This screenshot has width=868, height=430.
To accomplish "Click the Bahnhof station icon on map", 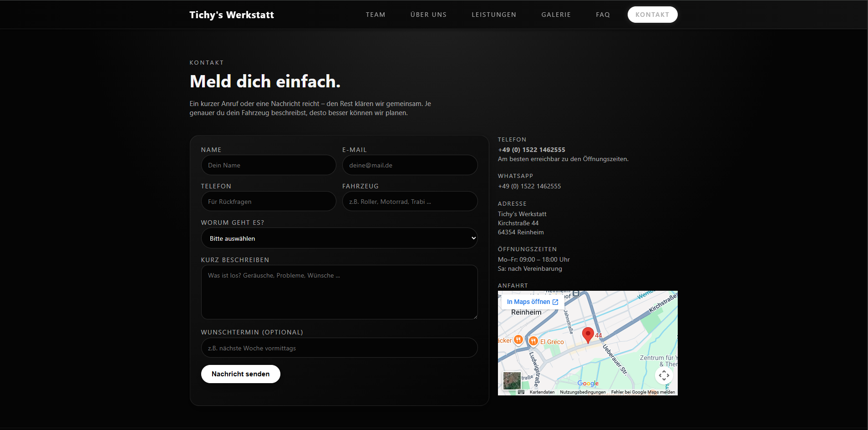I will [576, 294].
